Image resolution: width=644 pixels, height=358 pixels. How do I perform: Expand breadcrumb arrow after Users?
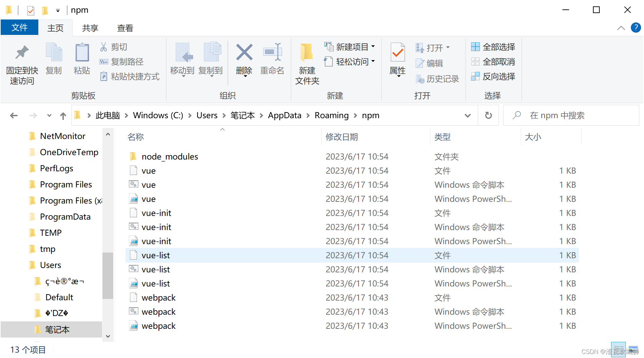pos(224,116)
